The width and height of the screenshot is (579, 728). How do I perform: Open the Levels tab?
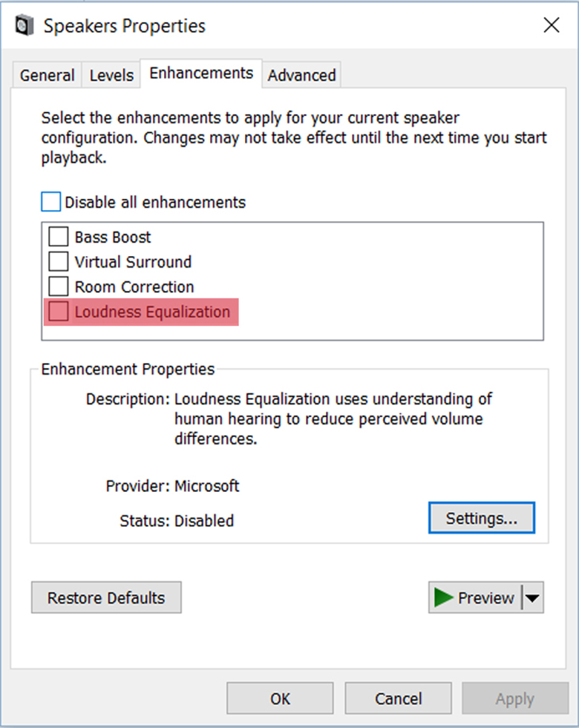[111, 75]
